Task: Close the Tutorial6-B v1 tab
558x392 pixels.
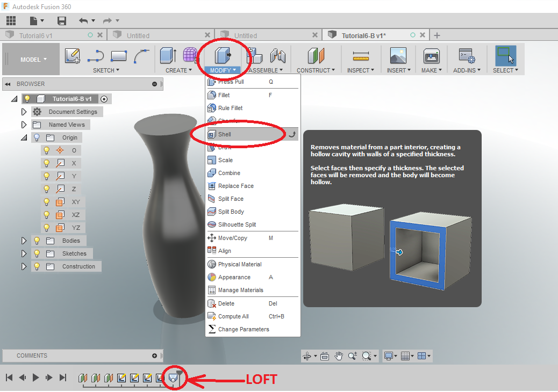Action: 423,35
